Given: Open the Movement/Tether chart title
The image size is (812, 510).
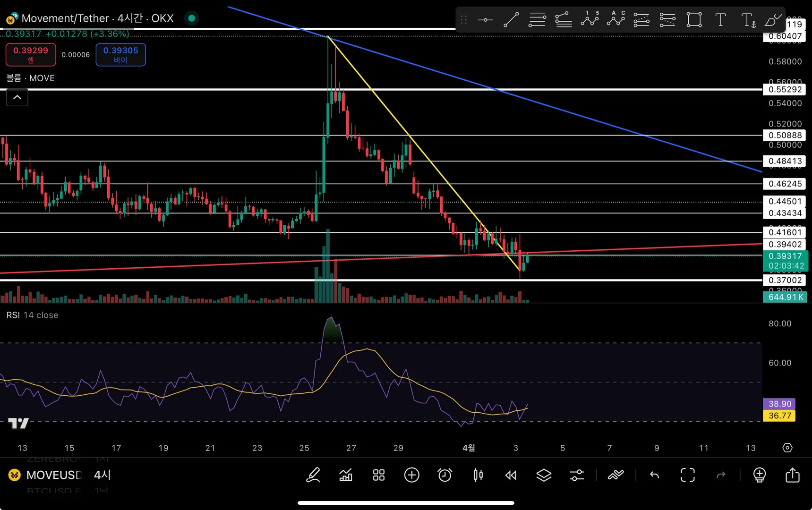Looking at the screenshot, I should pos(97,18).
